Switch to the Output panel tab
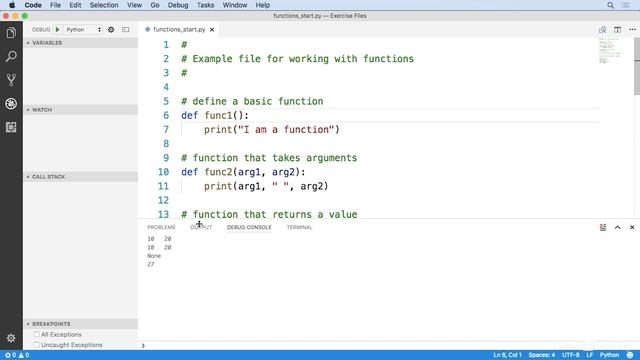This screenshot has height=360, width=640. point(201,227)
